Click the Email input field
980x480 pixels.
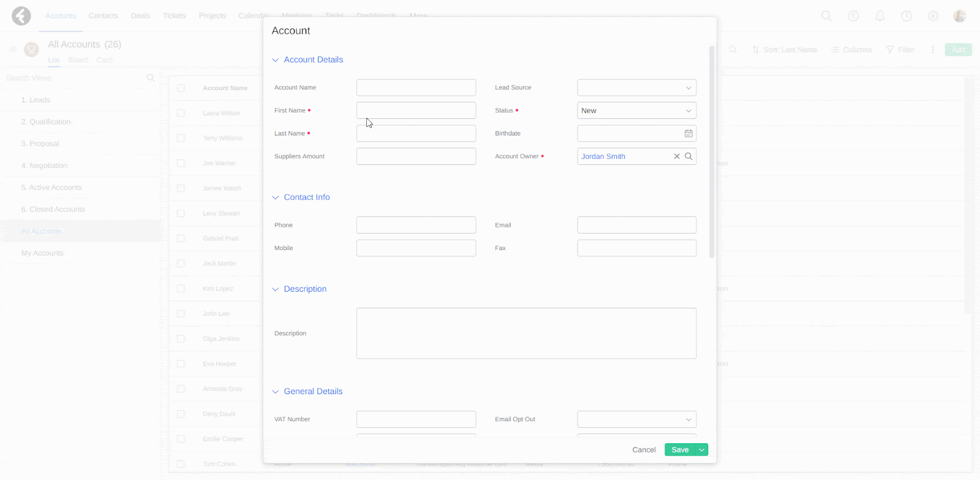pos(636,225)
